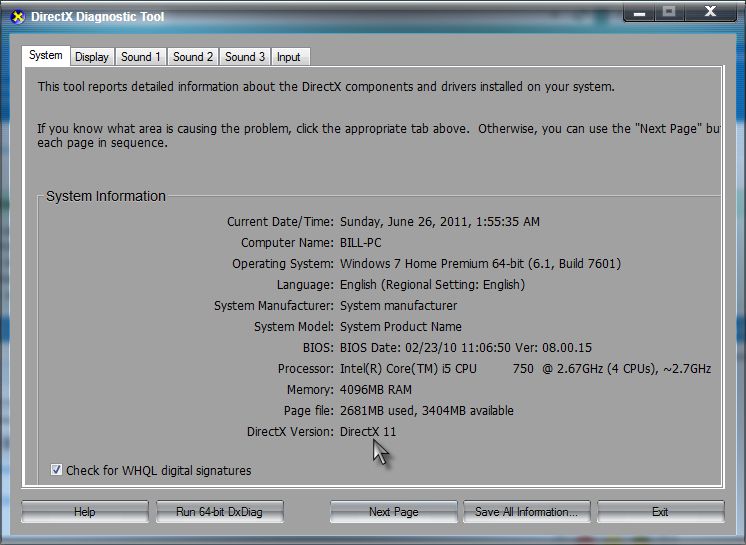Close the DirectX Diagnostic Tool window
746x545 pixels.
[710, 13]
